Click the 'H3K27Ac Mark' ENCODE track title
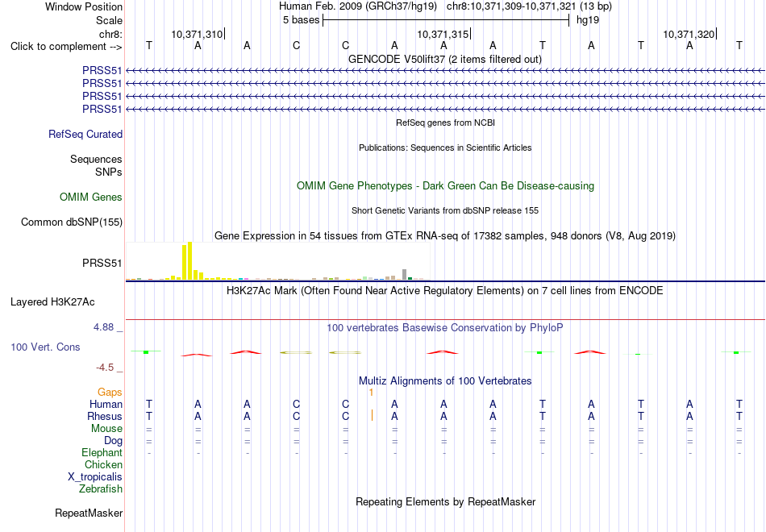 click(x=445, y=291)
